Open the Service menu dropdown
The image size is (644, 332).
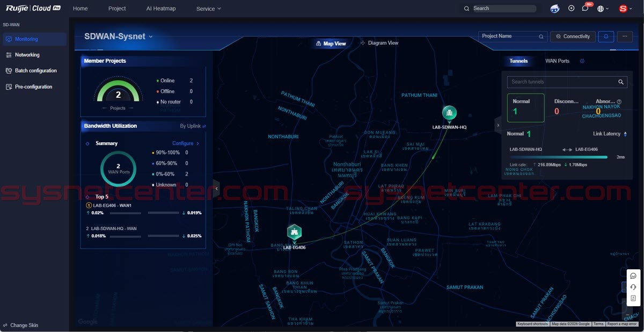208,9
